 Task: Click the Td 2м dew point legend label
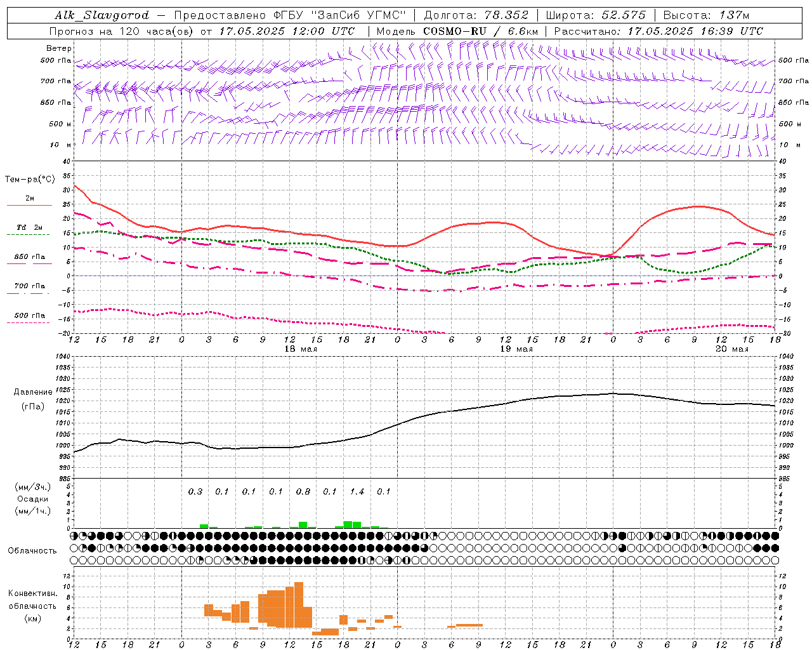pyautogui.click(x=29, y=227)
